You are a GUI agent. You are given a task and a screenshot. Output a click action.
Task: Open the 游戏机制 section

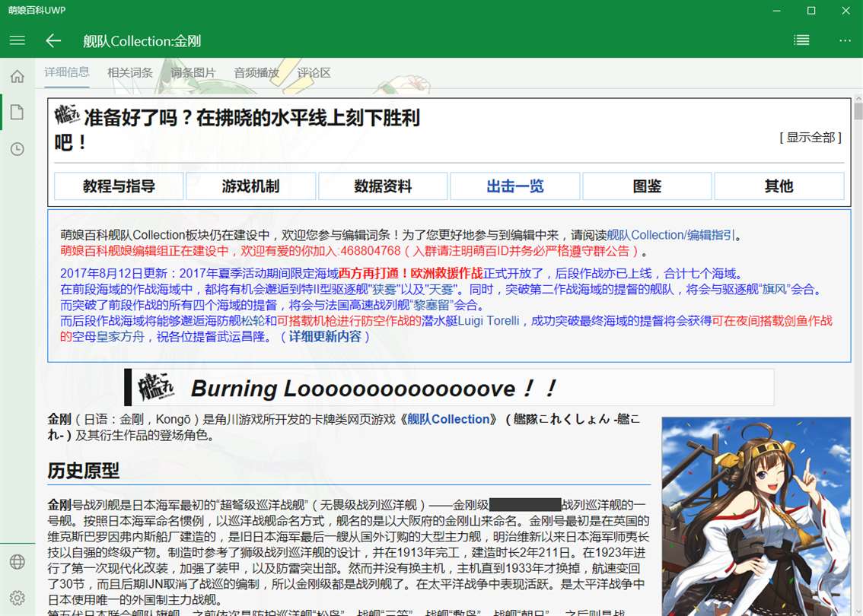[251, 186]
